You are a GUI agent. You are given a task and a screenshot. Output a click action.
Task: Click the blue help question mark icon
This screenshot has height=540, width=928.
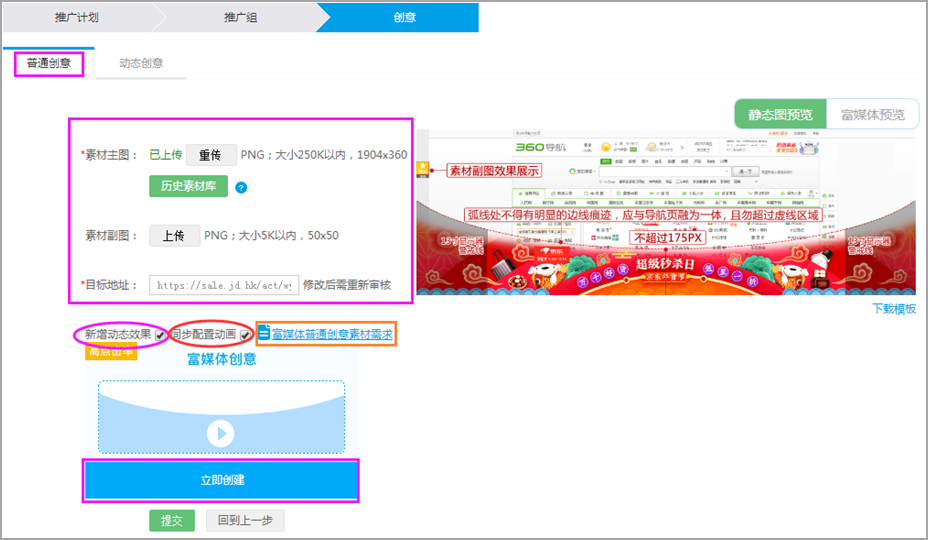click(x=241, y=188)
